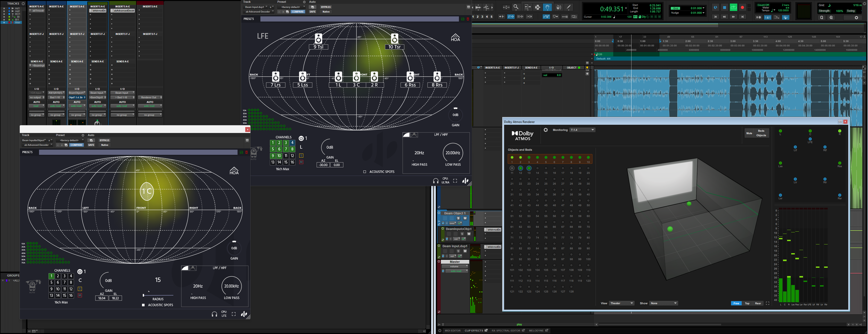Screen dimensions: 868x334
Task: Toggle channel mute M in lower plugin
Action: coord(80,295)
